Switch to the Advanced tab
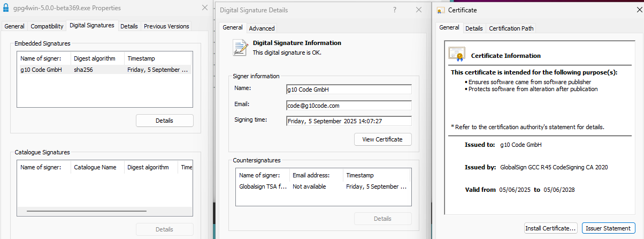Viewport: 644px width, 239px height. 262,28
